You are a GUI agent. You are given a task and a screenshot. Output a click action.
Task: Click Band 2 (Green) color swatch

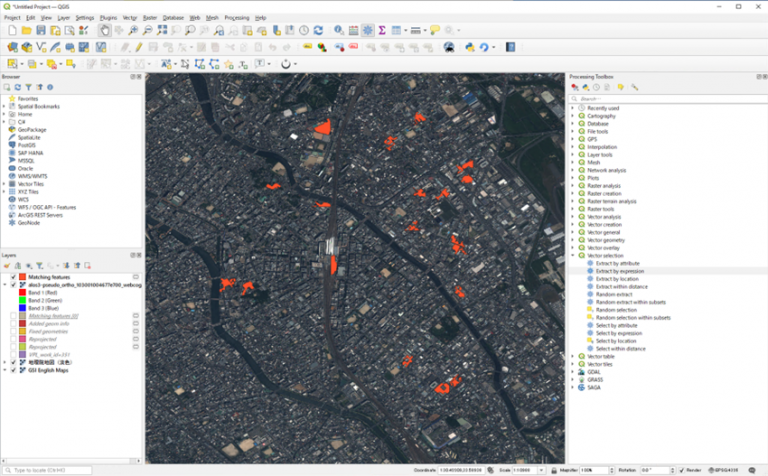22,300
